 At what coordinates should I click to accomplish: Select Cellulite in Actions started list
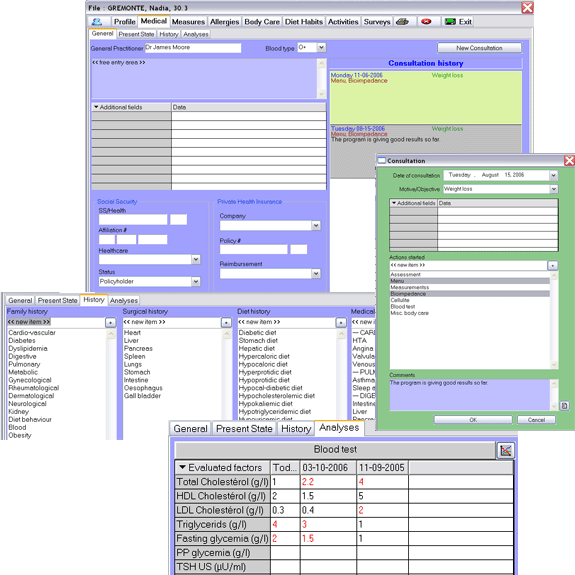pyautogui.click(x=400, y=300)
